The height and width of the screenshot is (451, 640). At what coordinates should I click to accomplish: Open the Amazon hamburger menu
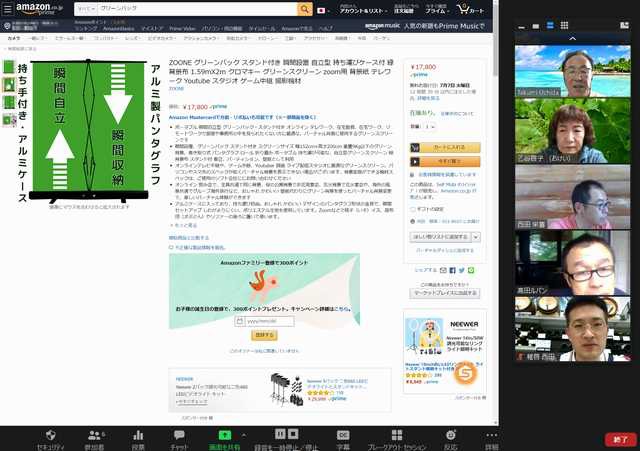click(x=7, y=9)
